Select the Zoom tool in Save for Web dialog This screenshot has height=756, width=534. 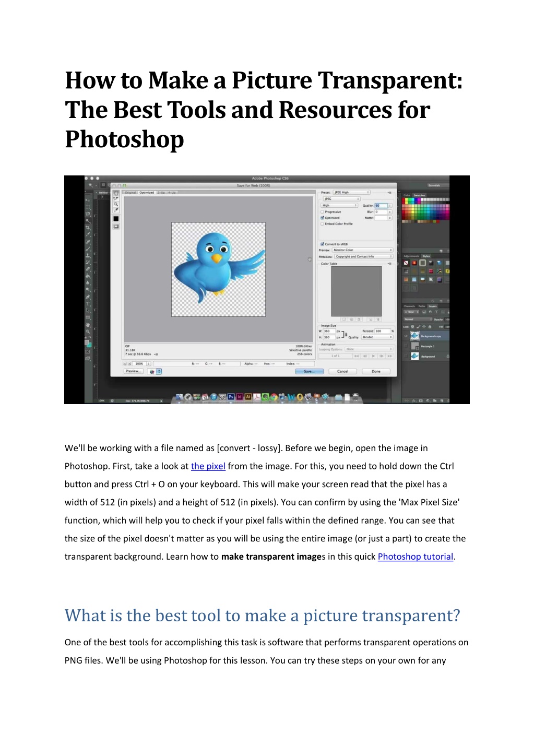click(x=116, y=204)
